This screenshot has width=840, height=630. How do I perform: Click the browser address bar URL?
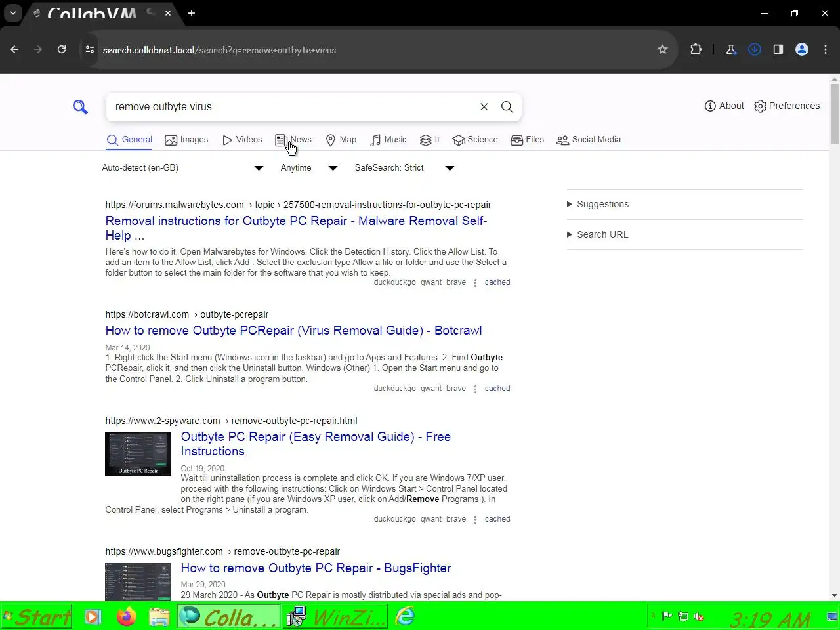[219, 49]
